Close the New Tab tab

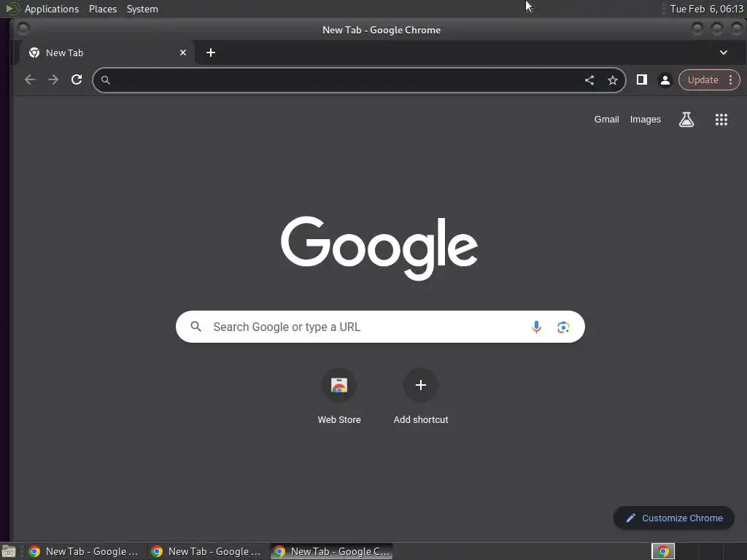pyautogui.click(x=183, y=52)
